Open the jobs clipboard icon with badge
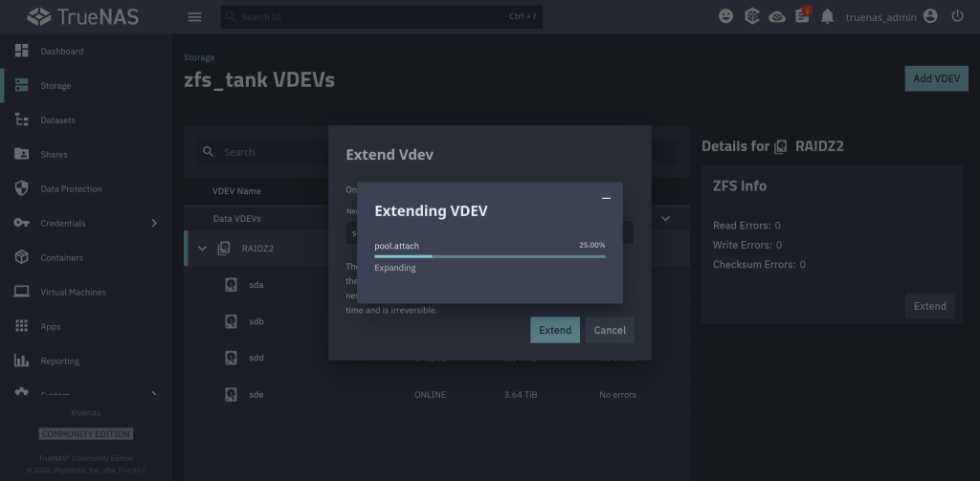Screen dimensions: 980x481 pos(803,17)
